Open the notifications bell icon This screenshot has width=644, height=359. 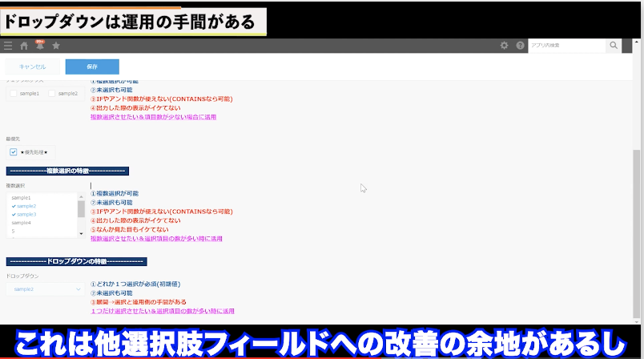pyautogui.click(x=39, y=45)
